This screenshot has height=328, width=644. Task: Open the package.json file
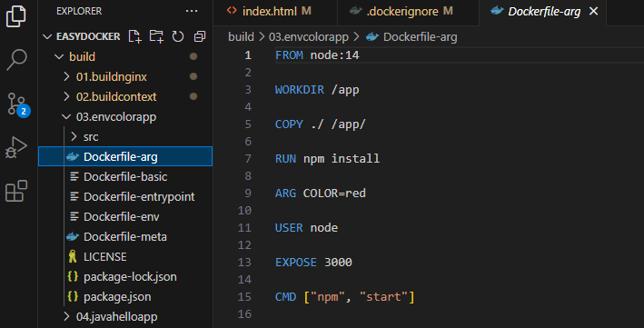(125, 297)
